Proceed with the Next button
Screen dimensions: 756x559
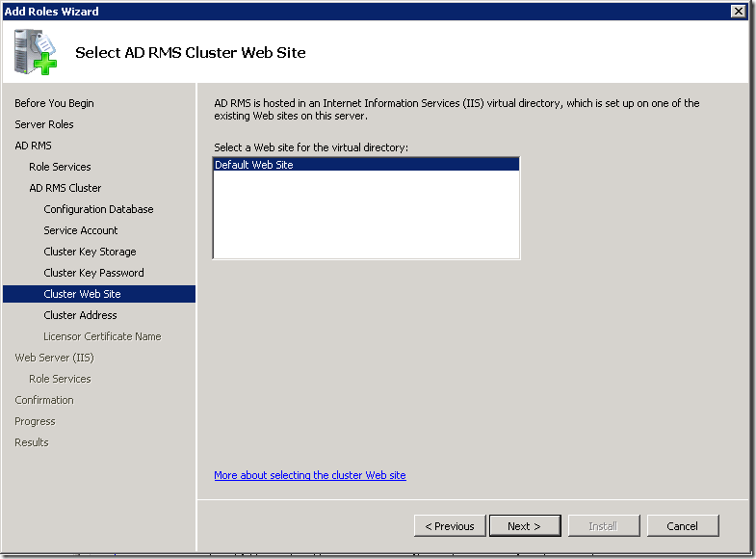[525, 526]
